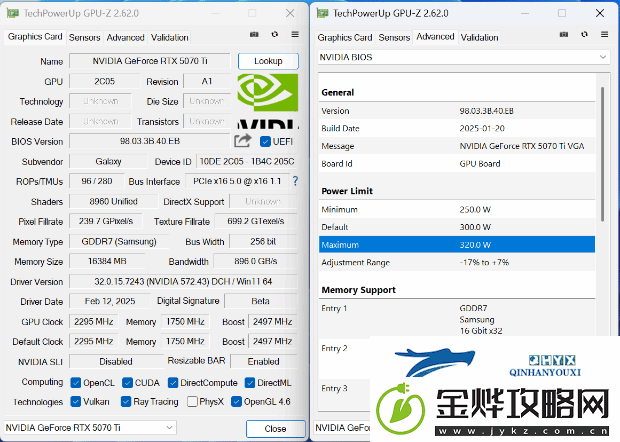The image size is (620, 442).
Task: Click GPU-Z app icon in right title bar
Action: [322, 13]
